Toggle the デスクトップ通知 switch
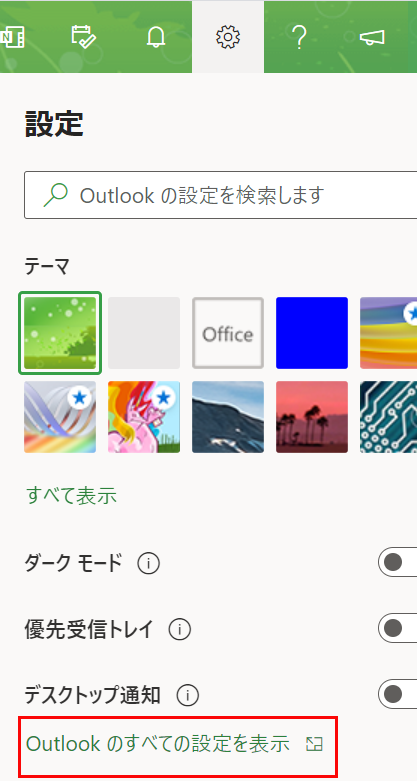Image resolution: width=417 pixels, height=781 pixels. (398, 693)
